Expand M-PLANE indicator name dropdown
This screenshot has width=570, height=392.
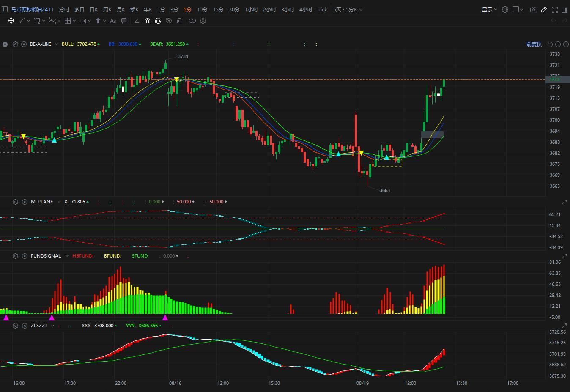(59, 202)
